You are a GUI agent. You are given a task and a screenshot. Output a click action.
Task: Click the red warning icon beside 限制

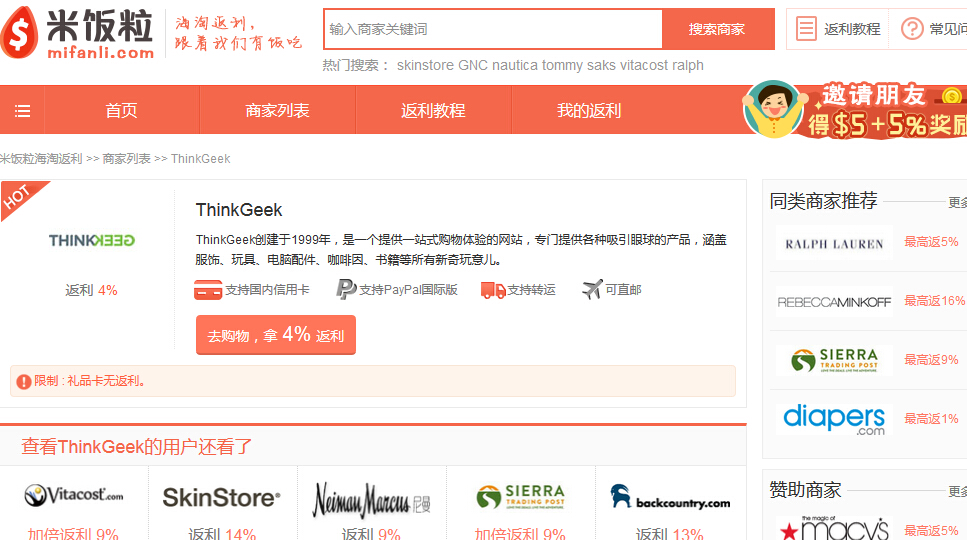click(23, 382)
